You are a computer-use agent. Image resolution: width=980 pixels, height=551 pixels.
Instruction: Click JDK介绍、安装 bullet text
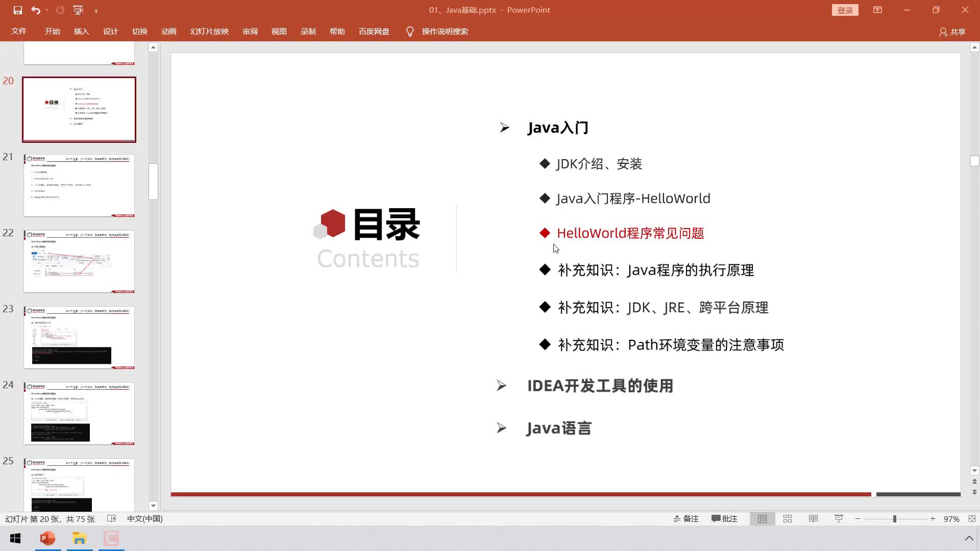click(599, 164)
